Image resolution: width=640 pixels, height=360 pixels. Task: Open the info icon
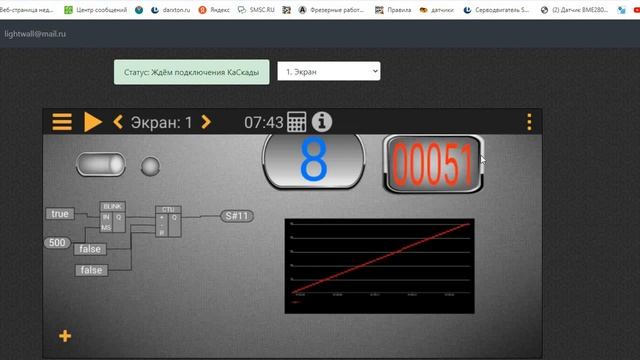pyautogui.click(x=322, y=122)
